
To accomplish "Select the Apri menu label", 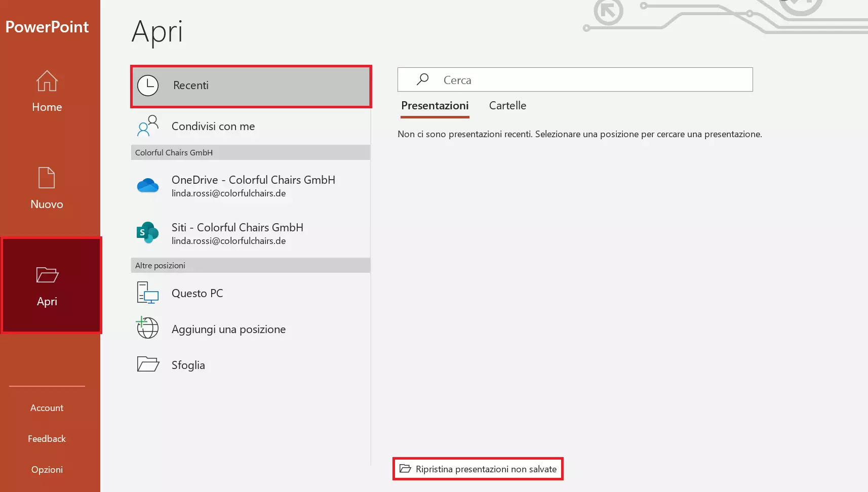I will click(47, 302).
